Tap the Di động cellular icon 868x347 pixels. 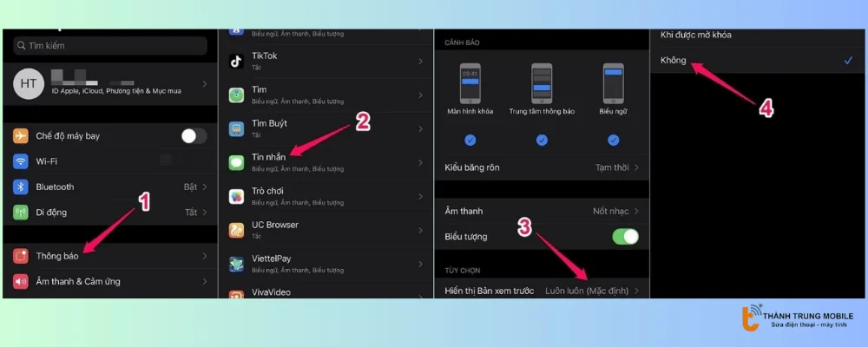click(21, 213)
